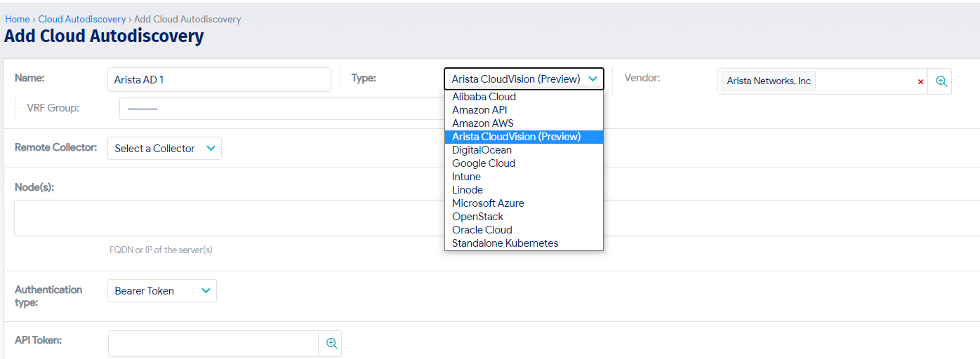Remove the Arista Networks, Inc vendor with the red x
The height and width of the screenshot is (359, 980).
[920, 82]
